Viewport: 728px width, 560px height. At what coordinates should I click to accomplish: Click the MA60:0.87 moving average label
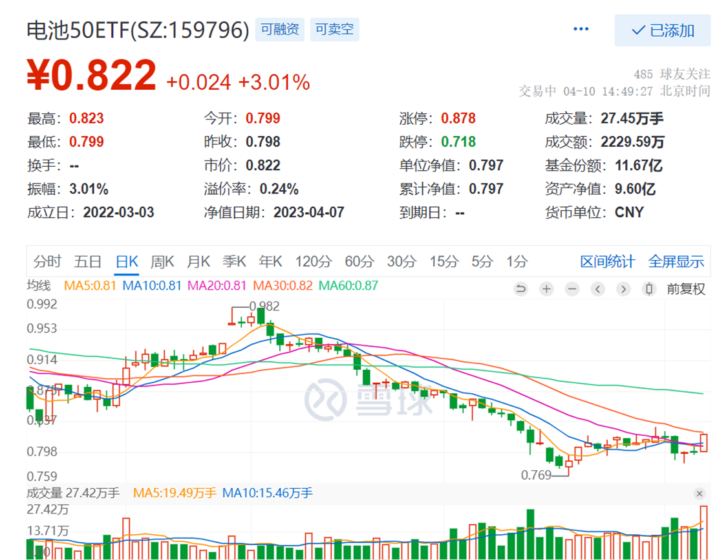pos(348,286)
